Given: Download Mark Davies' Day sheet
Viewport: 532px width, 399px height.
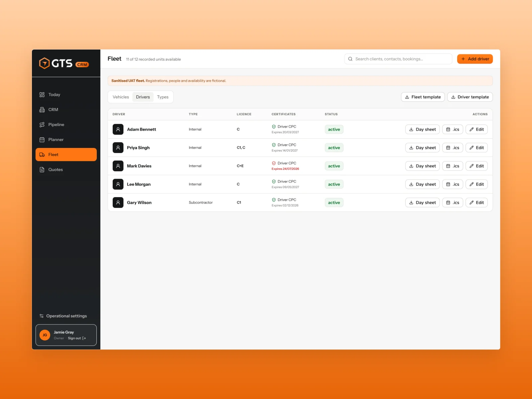Looking at the screenshot, I should pyautogui.click(x=422, y=166).
